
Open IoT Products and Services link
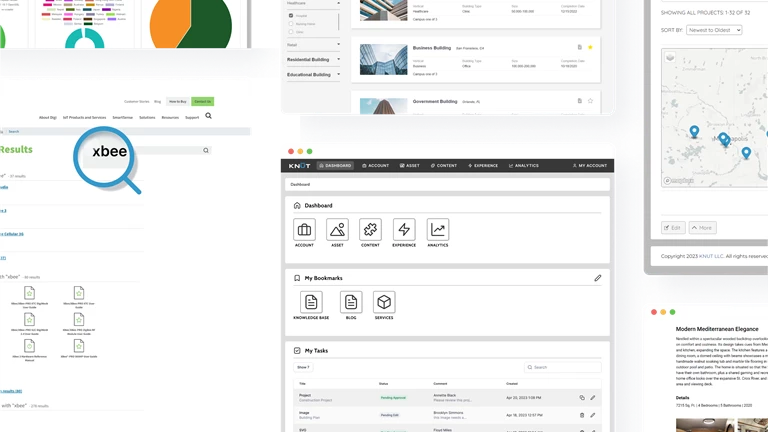84,118
